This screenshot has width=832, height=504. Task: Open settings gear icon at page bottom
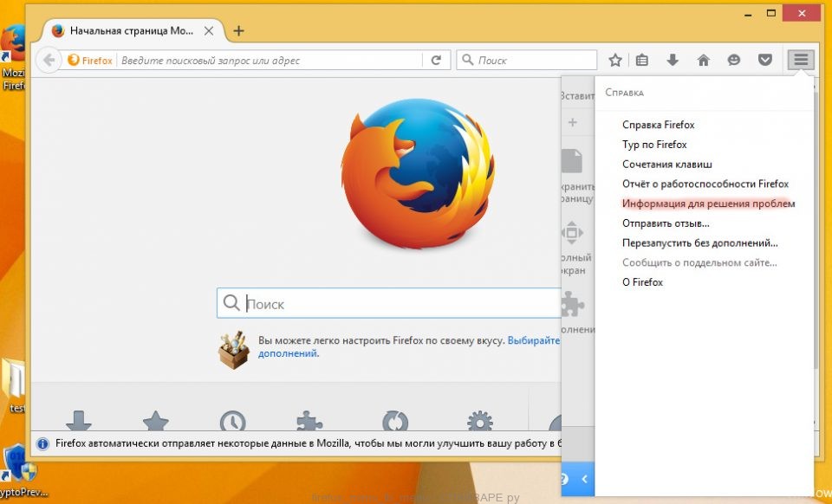pyautogui.click(x=480, y=420)
